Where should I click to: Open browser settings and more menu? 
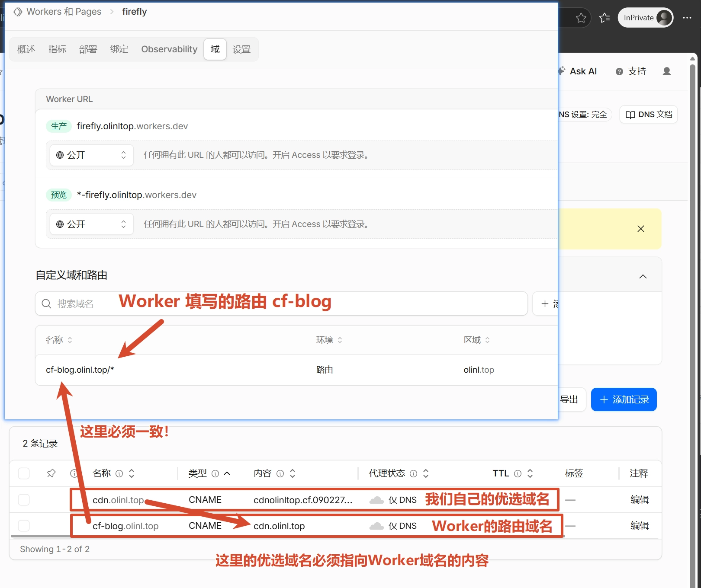(x=687, y=18)
